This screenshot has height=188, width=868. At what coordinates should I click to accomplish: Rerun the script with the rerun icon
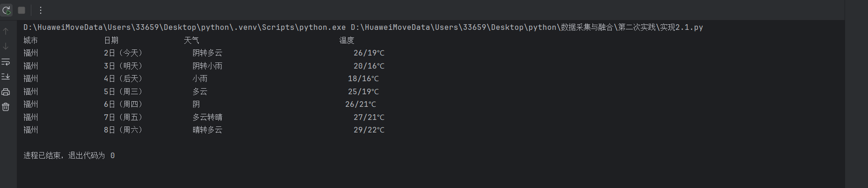click(x=7, y=10)
